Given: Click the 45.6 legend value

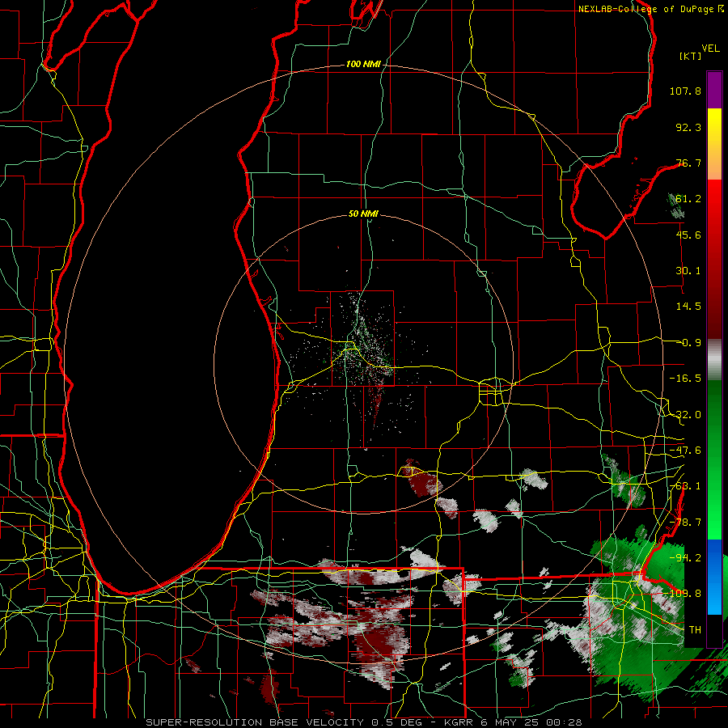Looking at the screenshot, I should (x=688, y=235).
